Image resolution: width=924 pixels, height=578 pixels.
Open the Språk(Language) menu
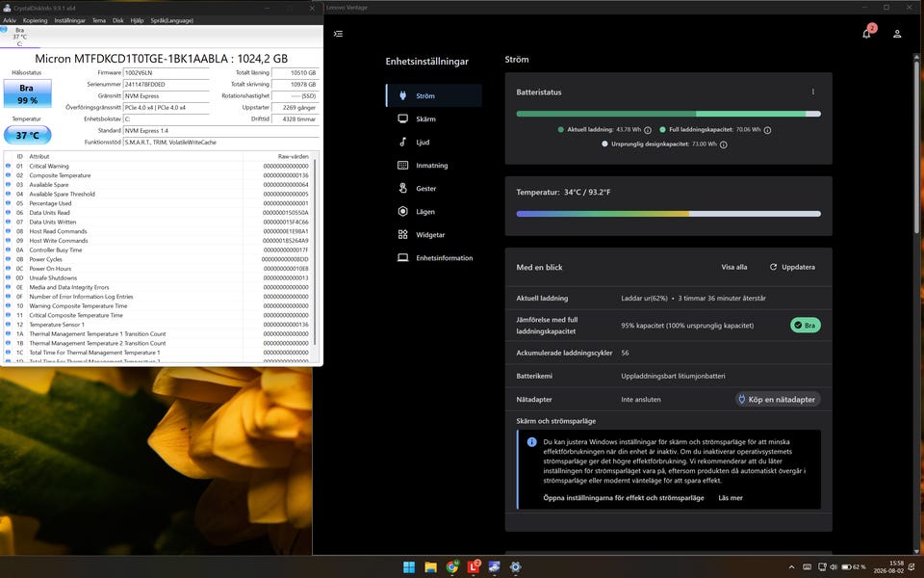coord(172,20)
